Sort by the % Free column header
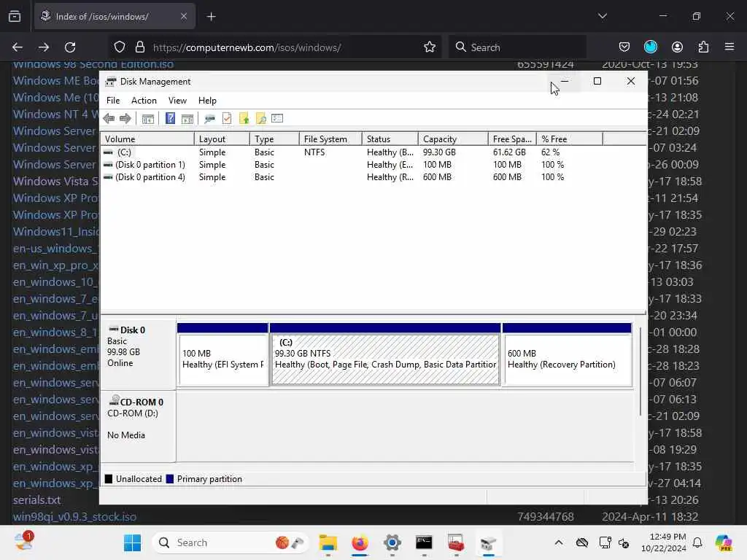The height and width of the screenshot is (560, 747). click(570, 139)
